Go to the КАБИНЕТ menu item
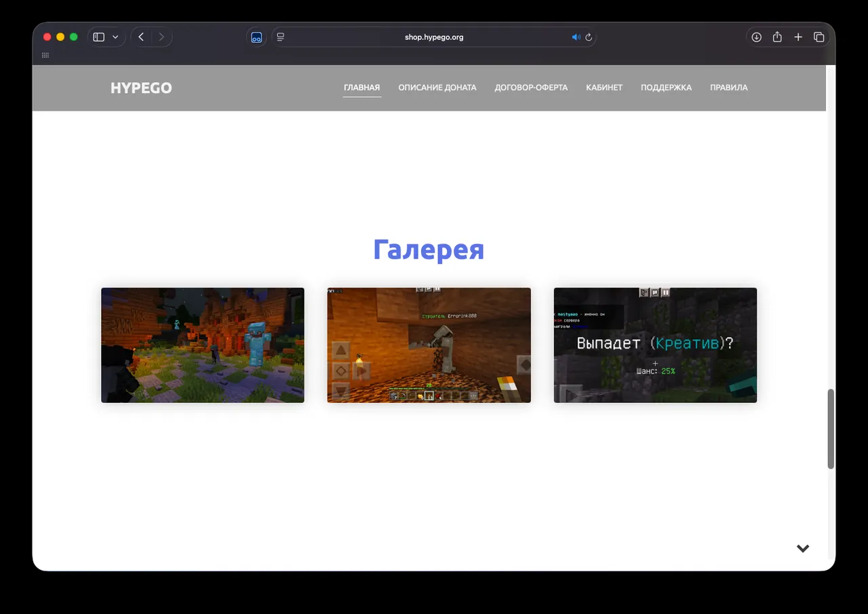 [x=604, y=88]
